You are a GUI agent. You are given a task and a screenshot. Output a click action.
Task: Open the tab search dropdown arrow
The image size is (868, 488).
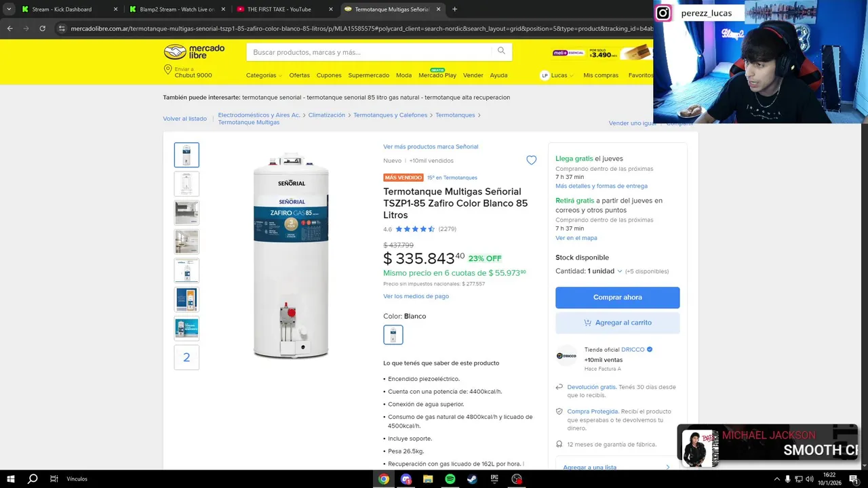pos(9,9)
